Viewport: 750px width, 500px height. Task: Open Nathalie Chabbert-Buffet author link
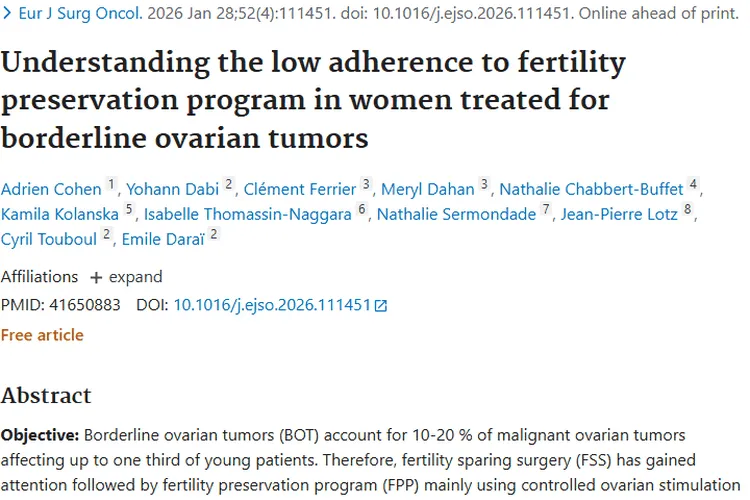pyautogui.click(x=591, y=189)
